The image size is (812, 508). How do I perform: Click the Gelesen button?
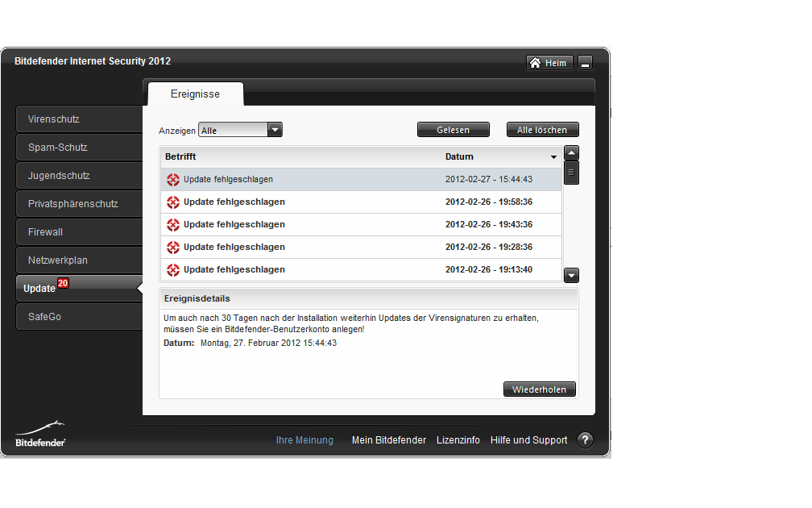click(453, 130)
